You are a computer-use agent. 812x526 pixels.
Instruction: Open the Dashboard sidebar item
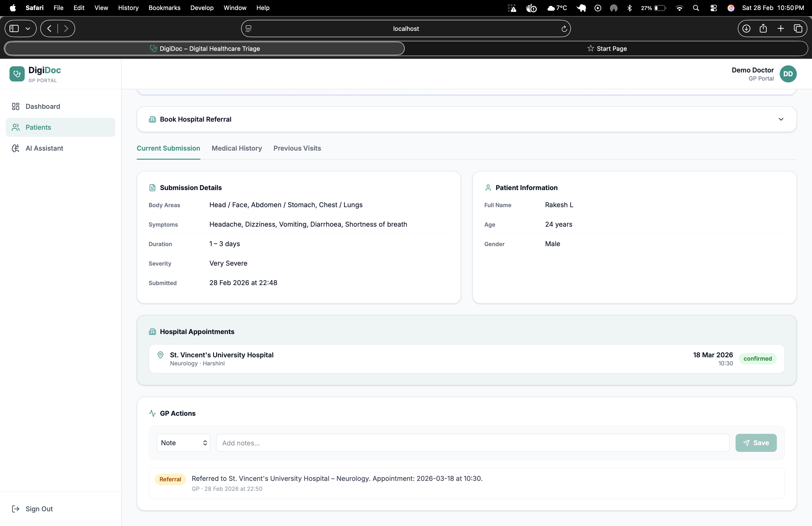point(43,106)
